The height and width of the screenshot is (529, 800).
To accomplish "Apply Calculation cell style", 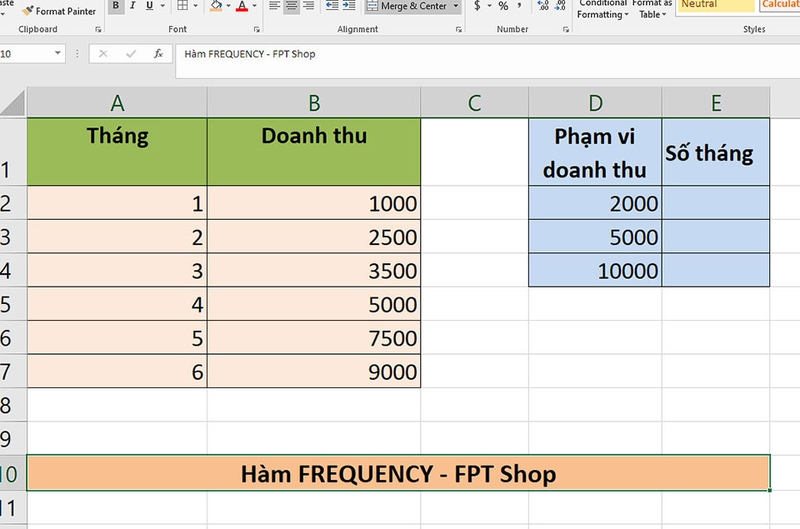I will tap(780, 5).
